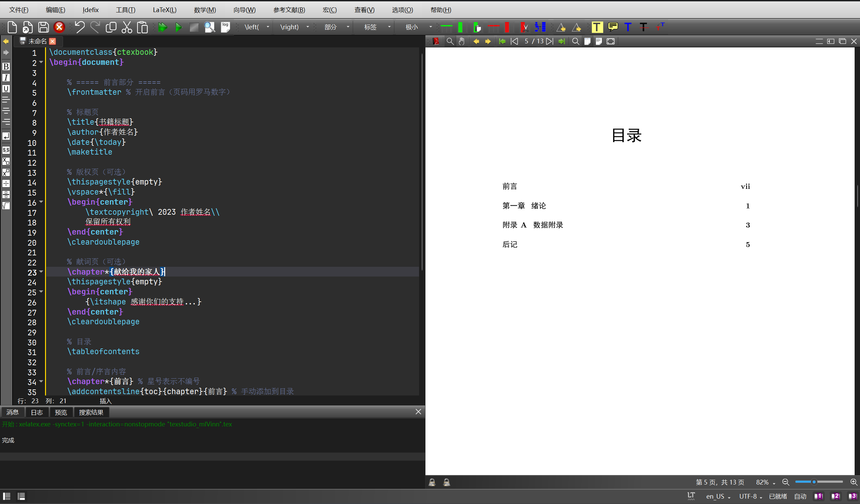This screenshot has width=860, height=504.
Task: Save the document with the floppy disk icon
Action: point(43,27)
